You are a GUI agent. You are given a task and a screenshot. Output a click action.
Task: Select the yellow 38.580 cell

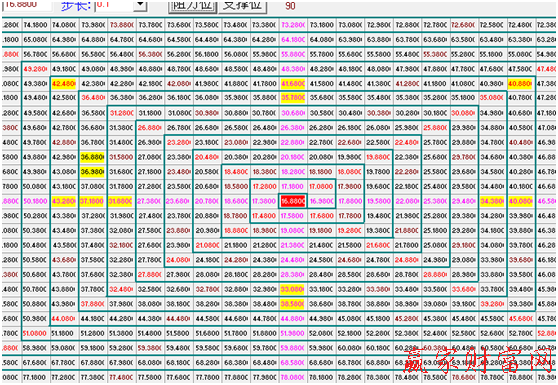293,304
